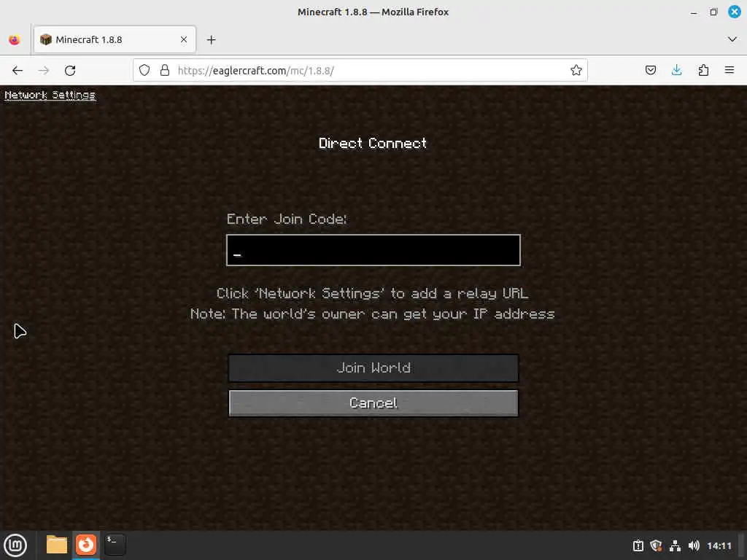Open the network connection tray icon
747x560 pixels.
(675, 545)
